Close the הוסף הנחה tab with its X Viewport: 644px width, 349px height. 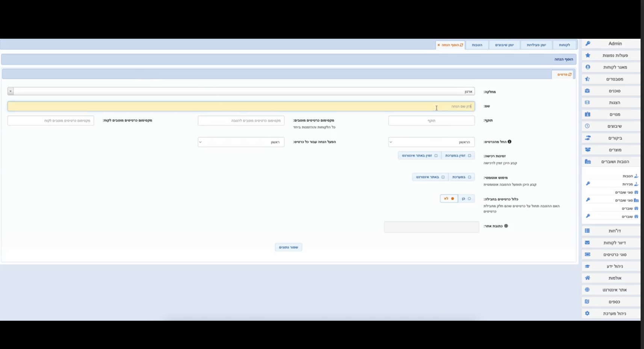point(438,45)
